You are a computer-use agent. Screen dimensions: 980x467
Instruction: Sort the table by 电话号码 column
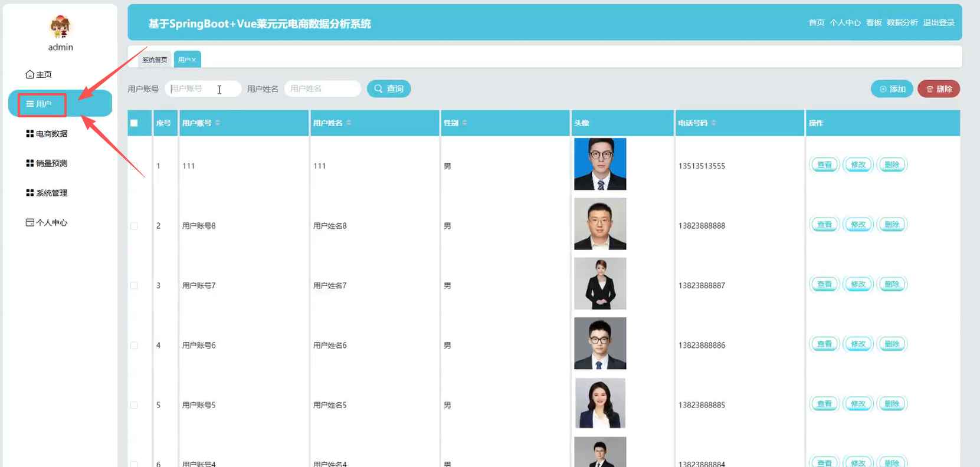714,123
